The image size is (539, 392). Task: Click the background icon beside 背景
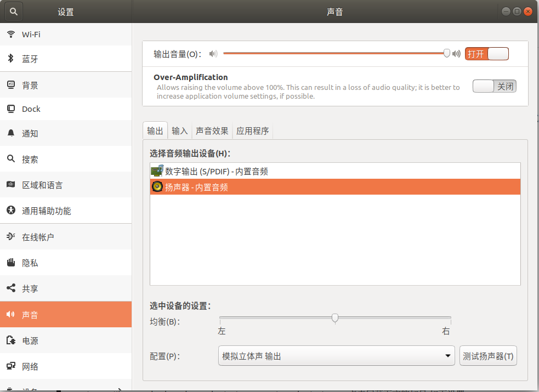[11, 85]
